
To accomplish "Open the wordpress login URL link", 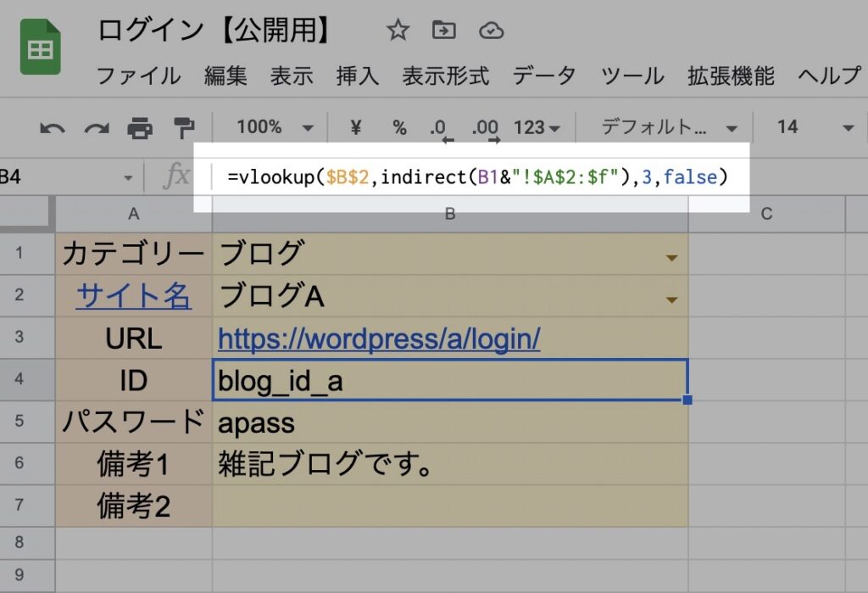I will pyautogui.click(x=379, y=339).
